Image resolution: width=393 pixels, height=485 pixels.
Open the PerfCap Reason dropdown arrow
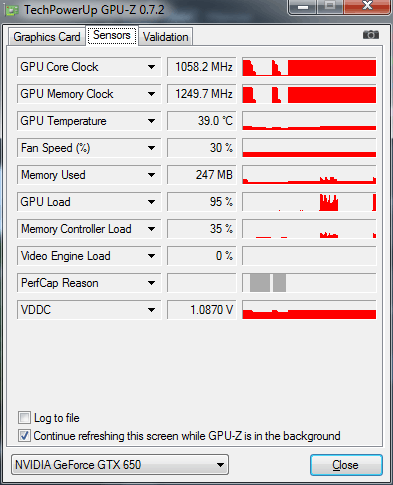(x=151, y=283)
